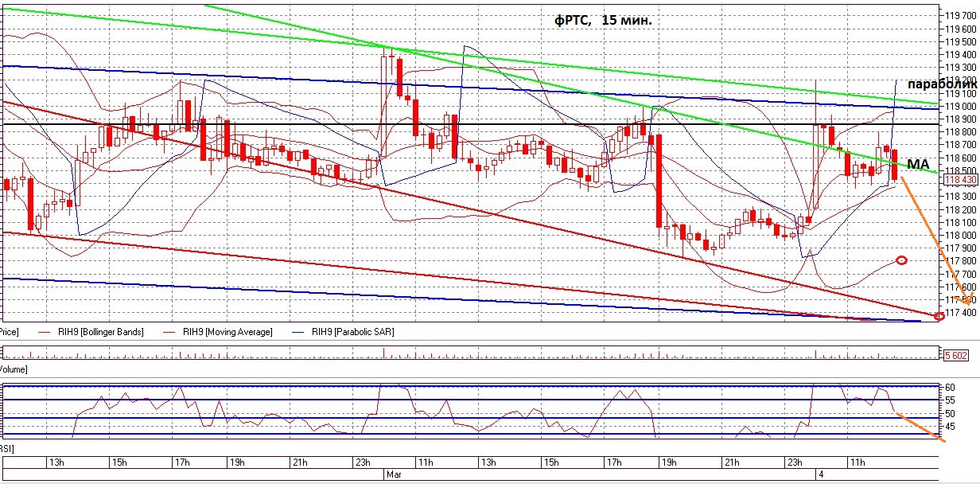
Task: Click the 117 600 price axis label
Action: tap(961, 287)
